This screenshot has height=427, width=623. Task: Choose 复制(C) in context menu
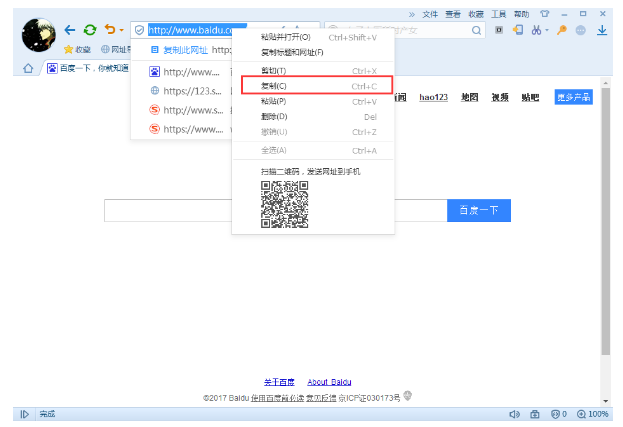[x=313, y=86]
